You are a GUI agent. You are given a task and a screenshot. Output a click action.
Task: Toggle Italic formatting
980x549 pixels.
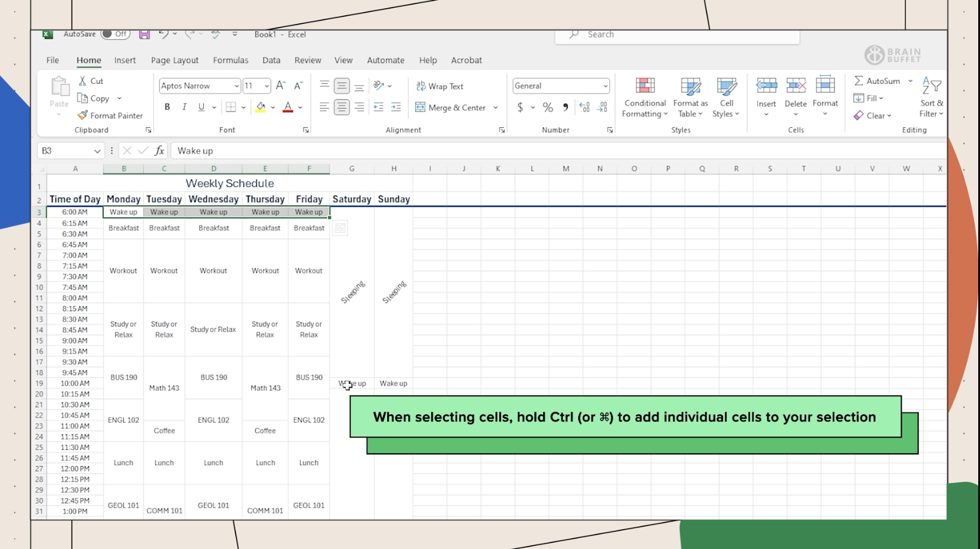coord(185,107)
